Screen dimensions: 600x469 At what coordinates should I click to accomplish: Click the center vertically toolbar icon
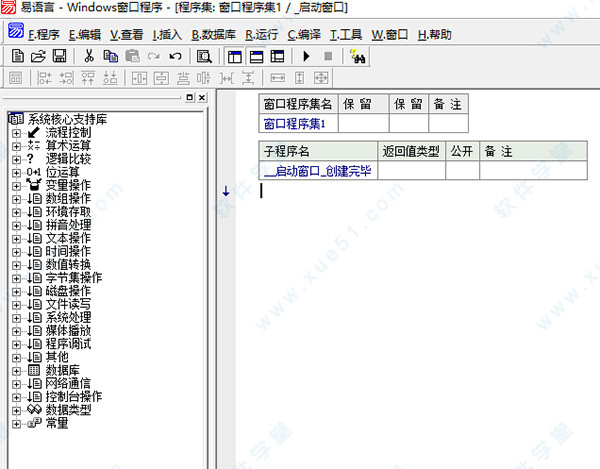[161, 78]
